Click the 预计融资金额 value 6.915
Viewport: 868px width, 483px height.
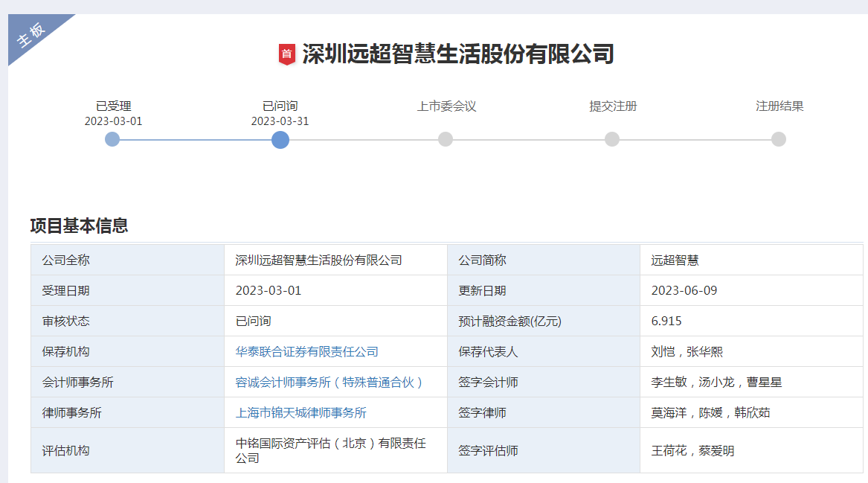pyautogui.click(x=666, y=321)
